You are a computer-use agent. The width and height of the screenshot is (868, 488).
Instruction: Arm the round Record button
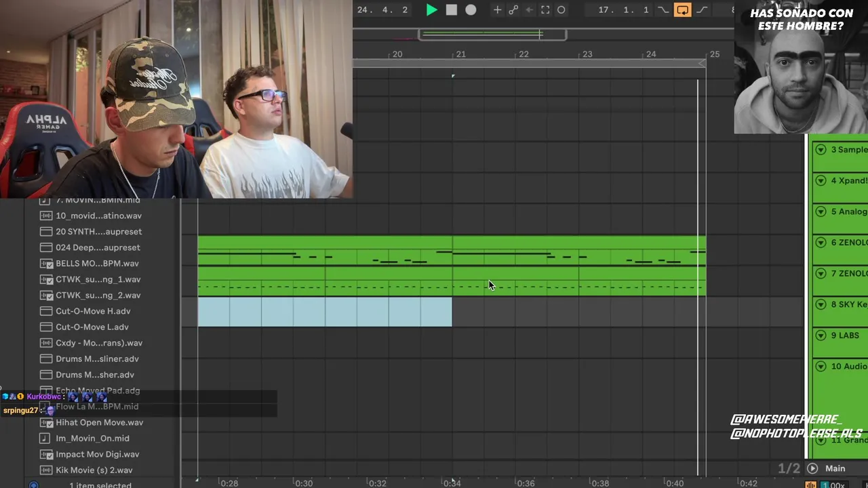tap(471, 10)
